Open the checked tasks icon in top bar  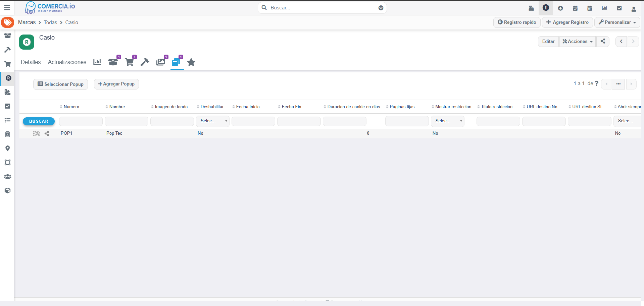tap(619, 8)
